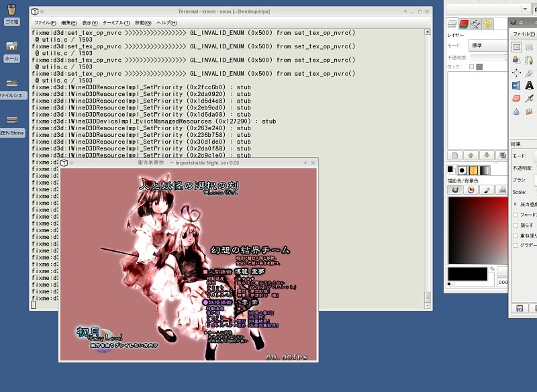Choose the Select by Color tool
The height and width of the screenshot is (392, 537).
(516, 60)
